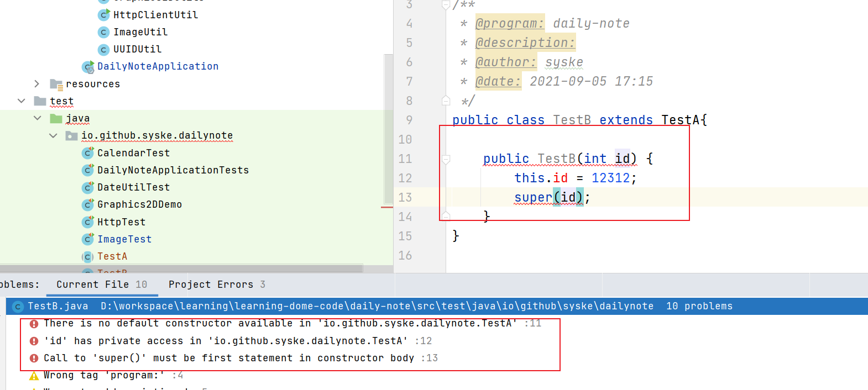The image size is (868, 390).
Task: Click the error icon for 'id has private access'
Action: click(x=34, y=341)
